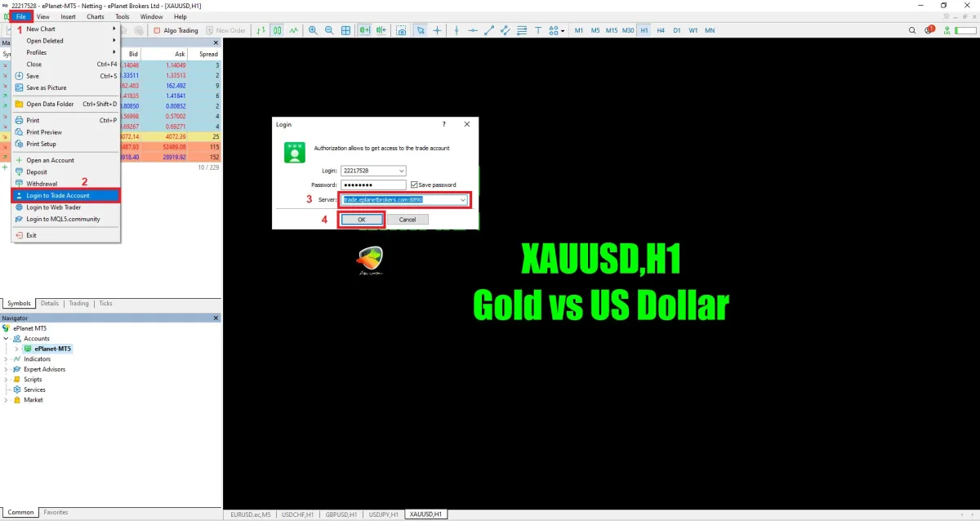Switch to the EURUSD.ec,M5 chart tab
The height and width of the screenshot is (521, 980).
click(x=250, y=514)
